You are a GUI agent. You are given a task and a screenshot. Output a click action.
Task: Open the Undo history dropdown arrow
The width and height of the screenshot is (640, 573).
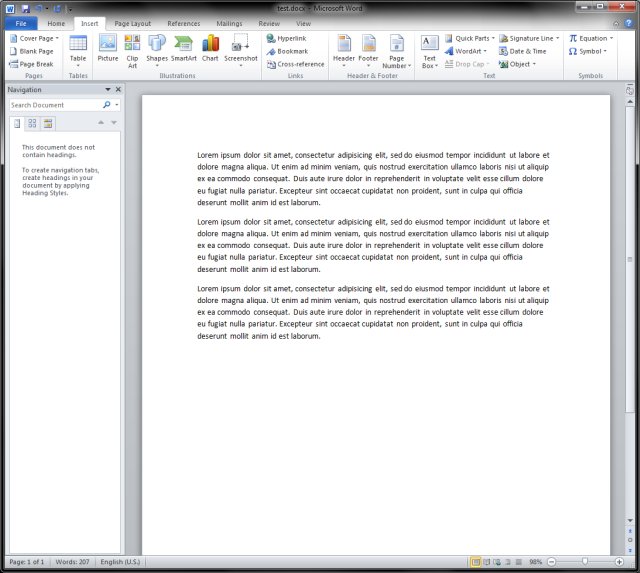47,9
